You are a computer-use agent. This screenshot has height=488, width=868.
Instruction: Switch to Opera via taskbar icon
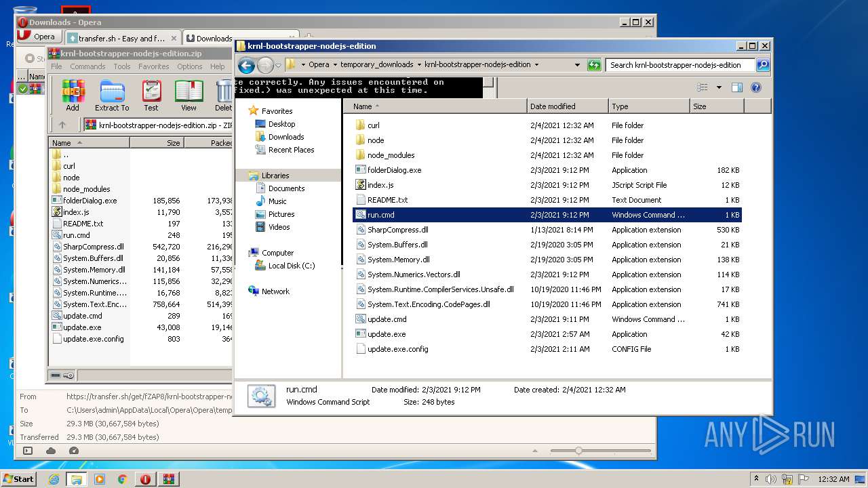[146, 479]
